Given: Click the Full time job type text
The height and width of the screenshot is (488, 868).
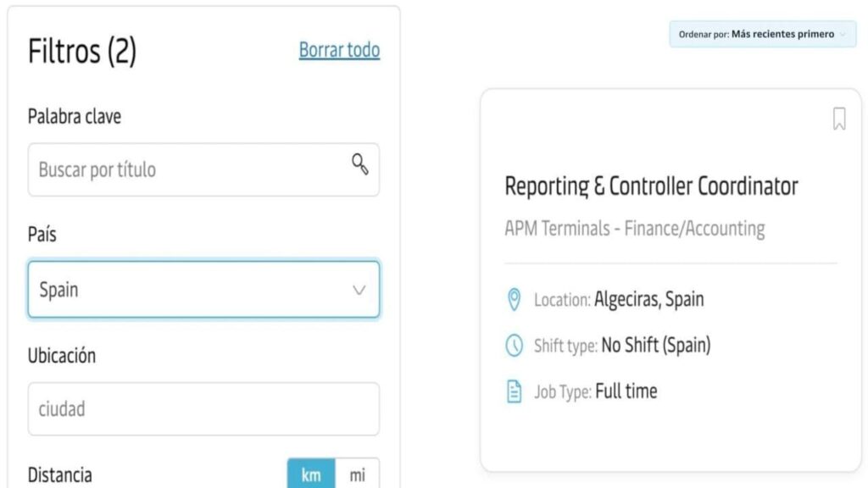Looking at the screenshot, I should pos(626,391).
